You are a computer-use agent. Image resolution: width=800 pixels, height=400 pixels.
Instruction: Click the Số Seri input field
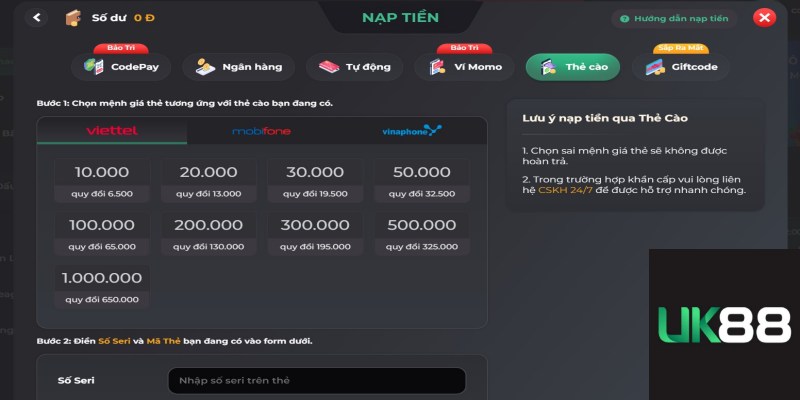click(x=317, y=381)
